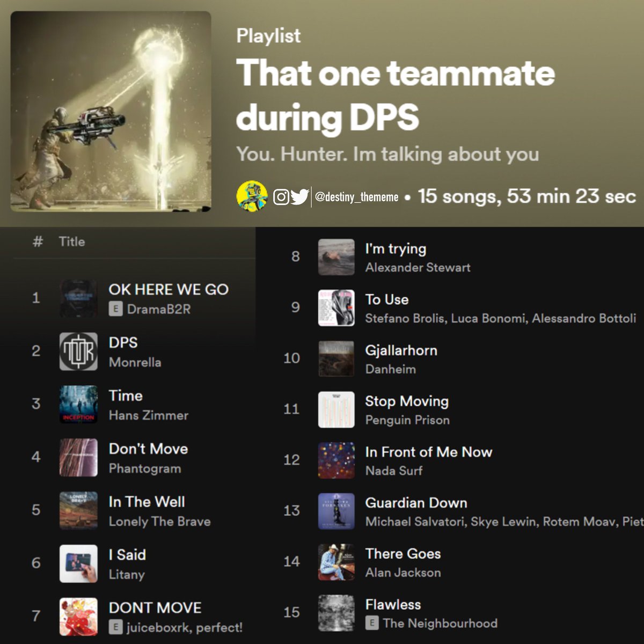Click album art for To Use
This screenshot has height=644, width=644.
[336, 308]
